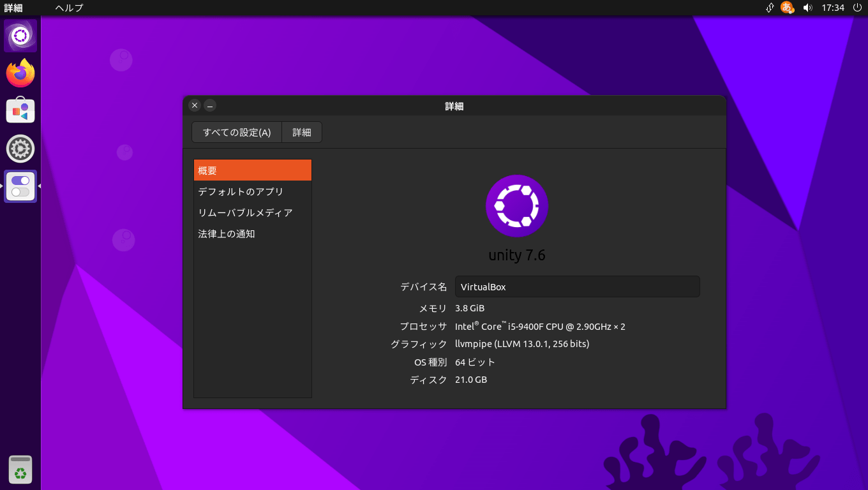
Task: Select 概要 in the sidebar
Action: click(252, 170)
